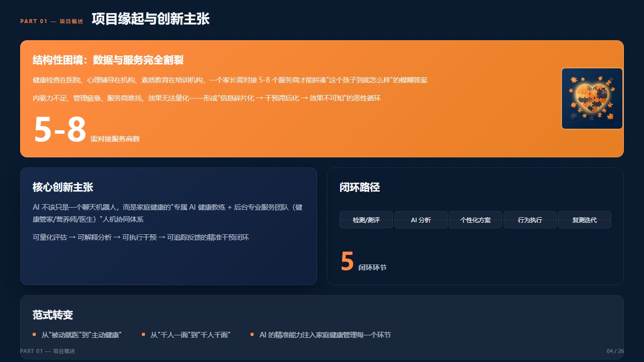This screenshot has width=644, height=362.
Task: Click the 04 / 26 page indicator
Action: pyautogui.click(x=615, y=351)
